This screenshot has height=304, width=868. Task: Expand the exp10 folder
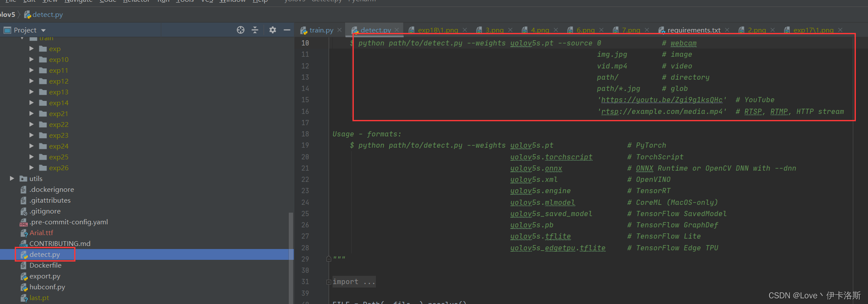tap(31, 59)
